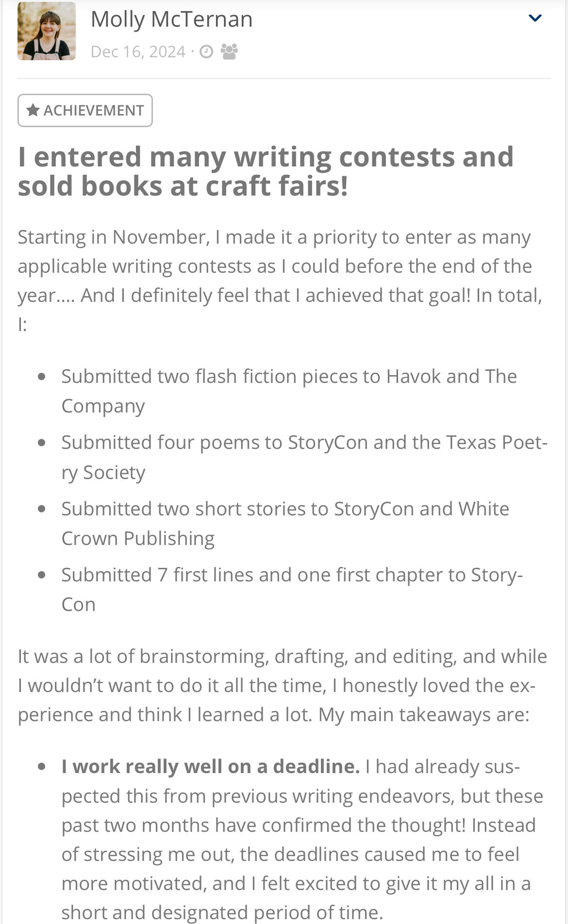Click the bullet dot before deadline takeaway
The height and width of the screenshot is (924, 568).
42,767
